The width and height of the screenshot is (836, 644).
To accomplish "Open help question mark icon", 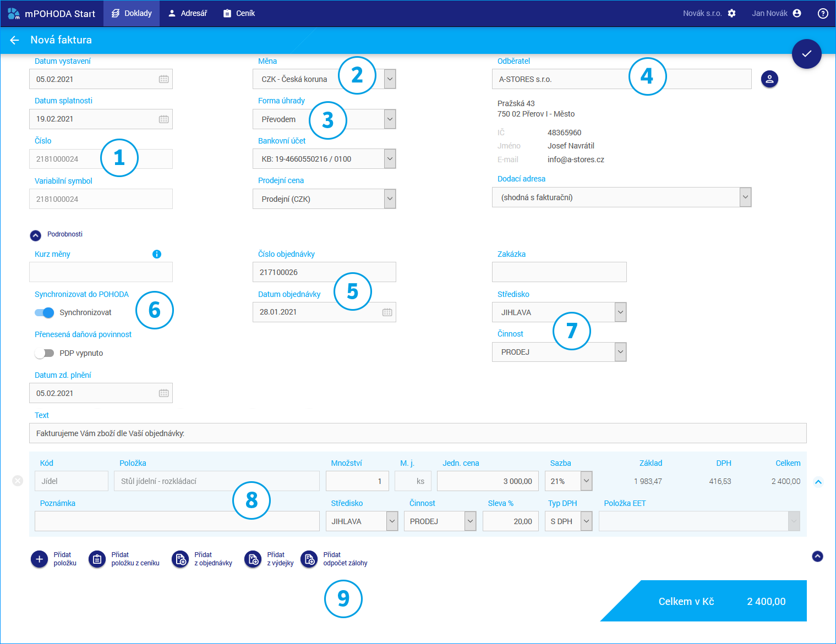I will 823,13.
